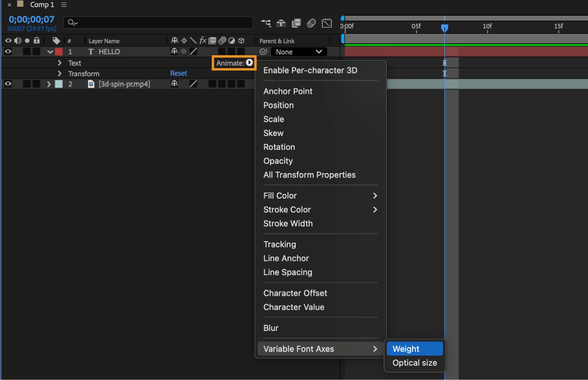This screenshot has width=588, height=380.
Task: Hide the 3d-spin-pr.mp4 layer
Action: (8, 84)
